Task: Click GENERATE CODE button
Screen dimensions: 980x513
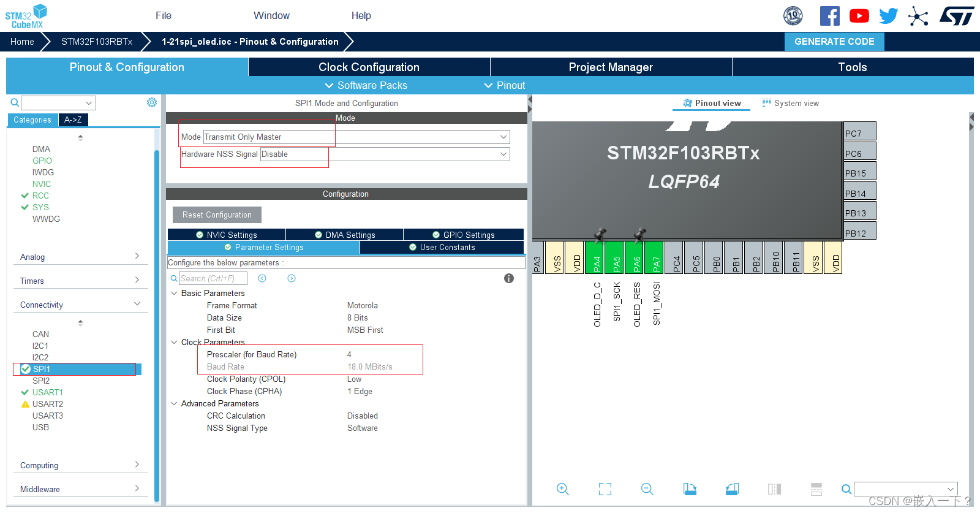Action: [x=834, y=41]
